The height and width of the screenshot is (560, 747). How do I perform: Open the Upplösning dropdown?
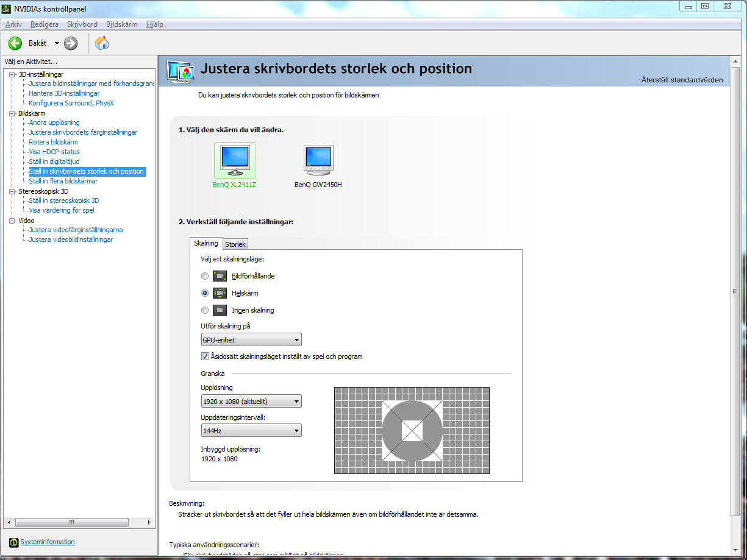[x=251, y=401]
